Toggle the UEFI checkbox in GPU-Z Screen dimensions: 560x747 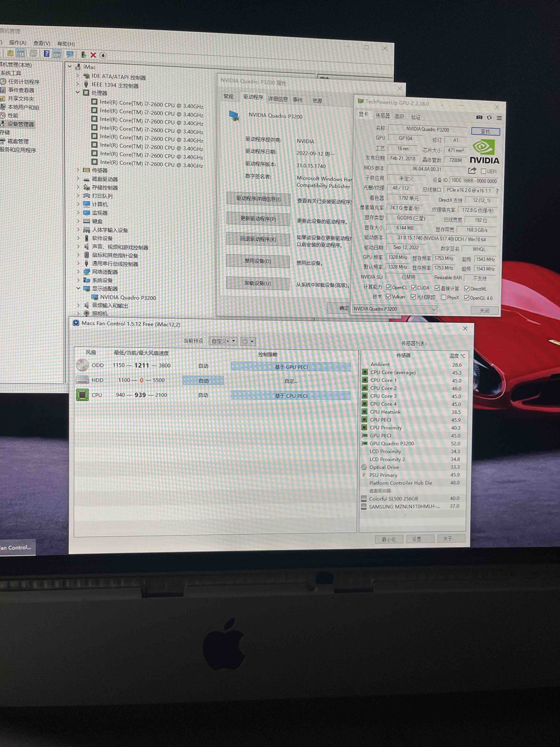(x=483, y=171)
